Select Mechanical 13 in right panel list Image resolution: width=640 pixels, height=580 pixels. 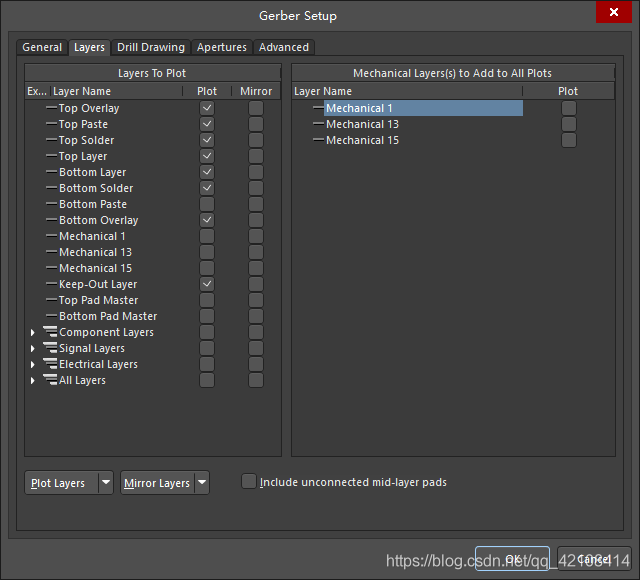pyautogui.click(x=362, y=124)
